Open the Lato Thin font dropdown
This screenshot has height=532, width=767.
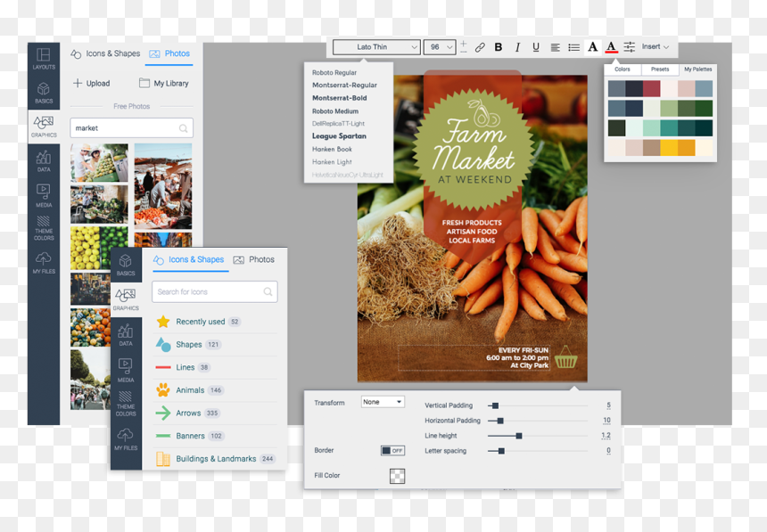376,47
